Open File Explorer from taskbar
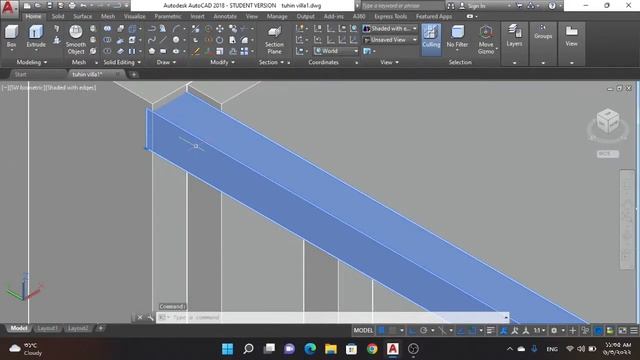 [x=331, y=349]
